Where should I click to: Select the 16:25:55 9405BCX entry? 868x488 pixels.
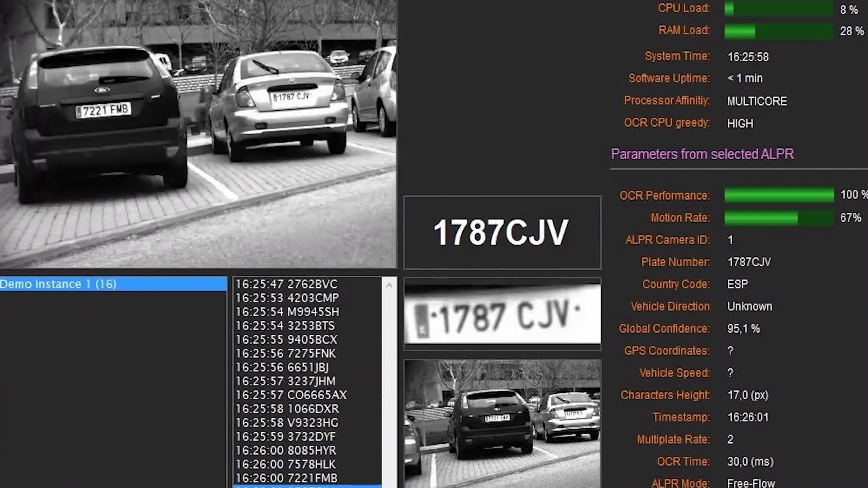pyautogui.click(x=286, y=340)
